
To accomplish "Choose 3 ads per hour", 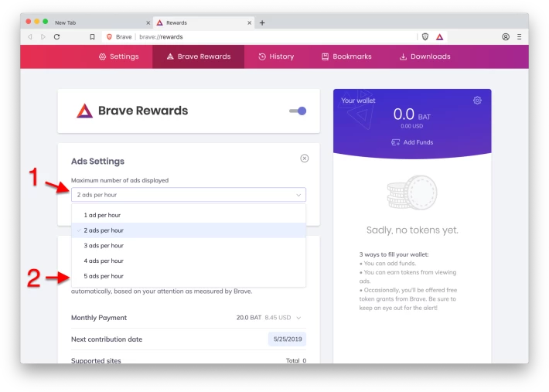I will coord(189,245).
